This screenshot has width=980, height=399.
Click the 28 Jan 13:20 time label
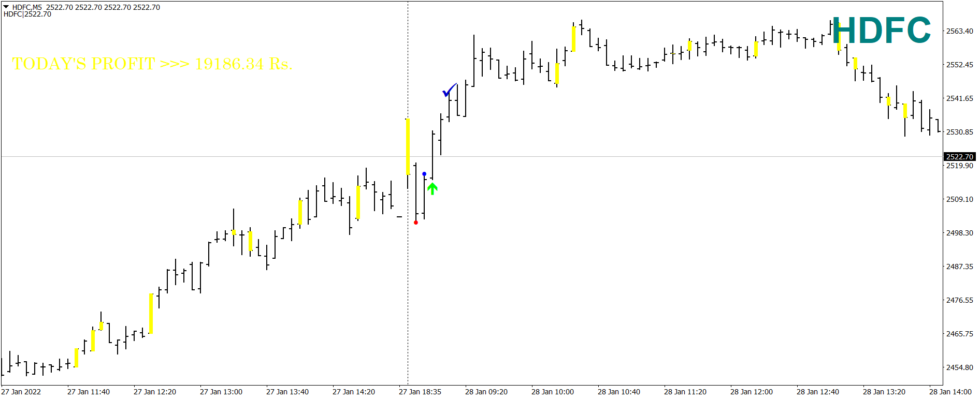[x=884, y=392]
